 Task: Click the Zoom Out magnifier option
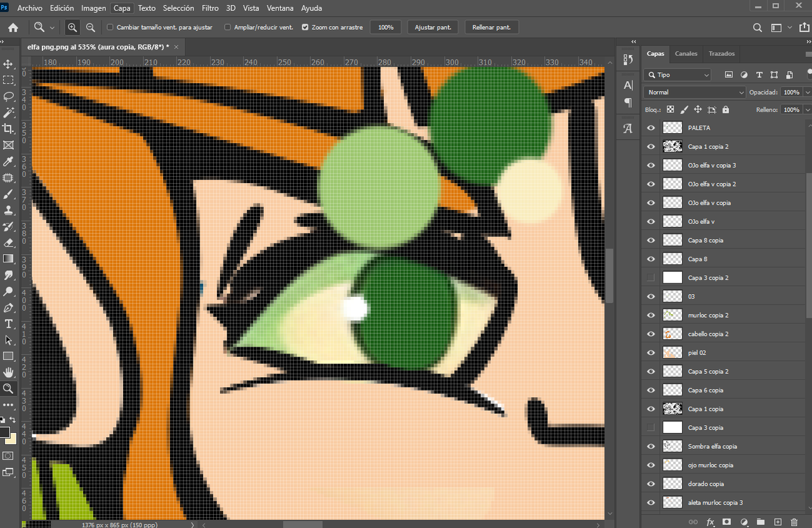click(91, 27)
